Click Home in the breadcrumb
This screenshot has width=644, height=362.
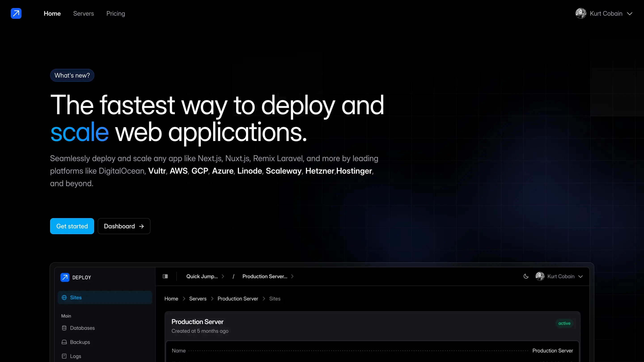click(171, 299)
